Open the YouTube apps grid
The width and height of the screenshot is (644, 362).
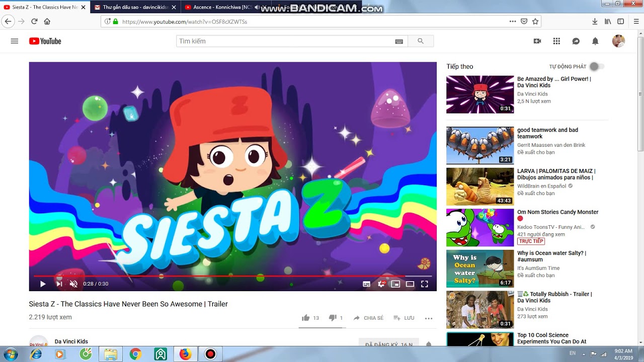click(x=556, y=41)
